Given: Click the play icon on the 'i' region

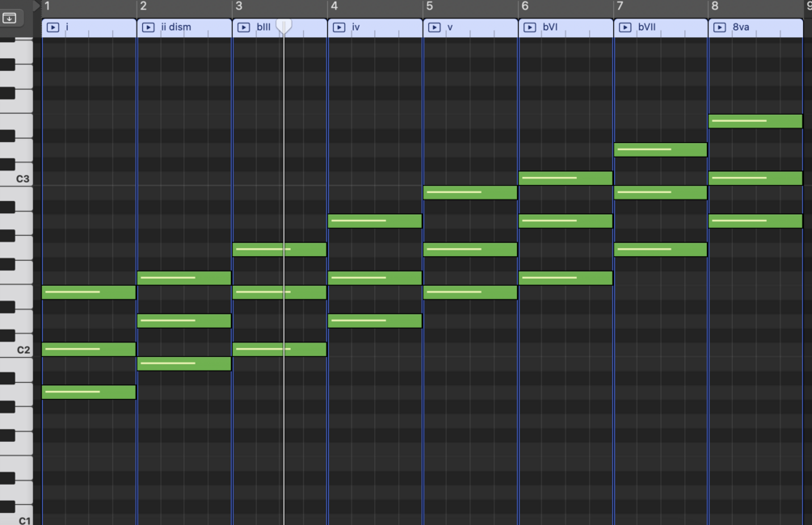Looking at the screenshot, I should (53, 27).
